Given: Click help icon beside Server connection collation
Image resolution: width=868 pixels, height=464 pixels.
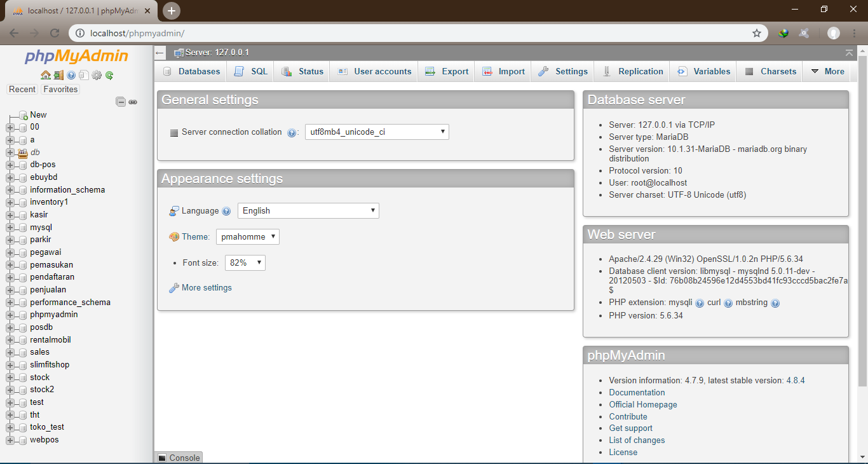Looking at the screenshot, I should coord(292,133).
